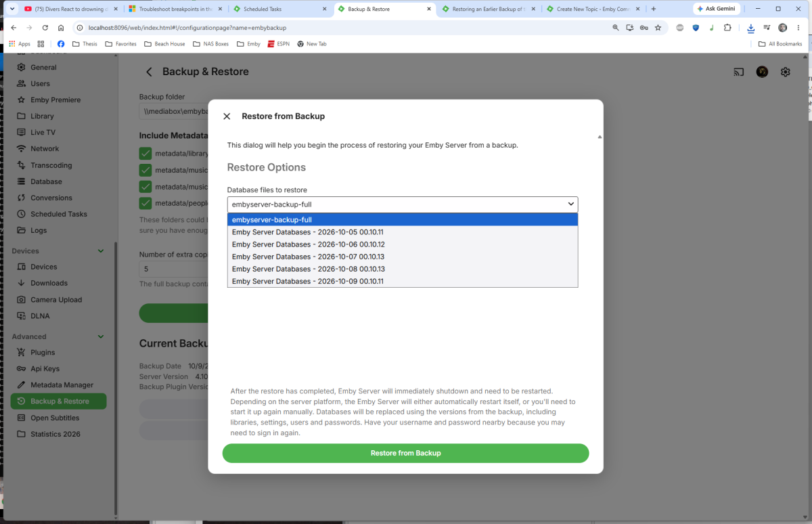Open Scheduled Tasks in the sidebar
812x524 pixels.
(x=58, y=214)
